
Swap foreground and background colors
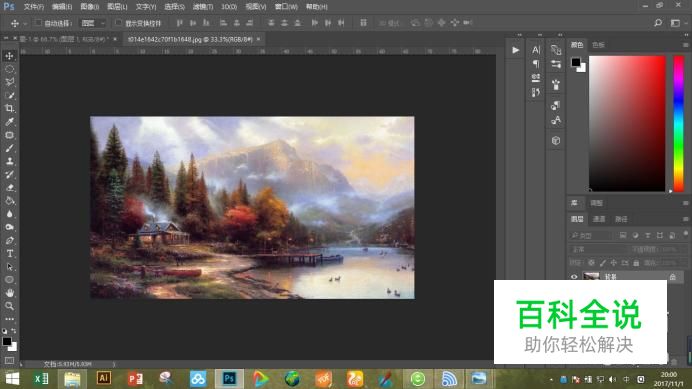coord(14,331)
